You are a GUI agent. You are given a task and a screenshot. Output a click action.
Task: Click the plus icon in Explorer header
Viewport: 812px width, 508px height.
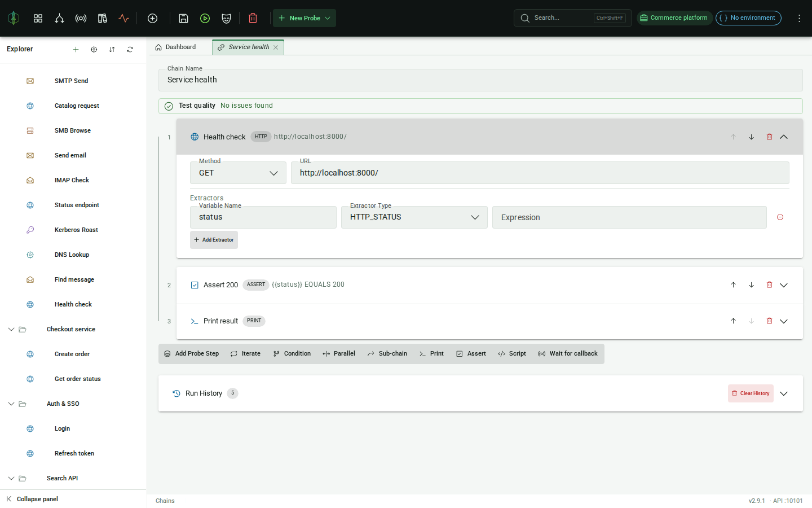(x=76, y=49)
